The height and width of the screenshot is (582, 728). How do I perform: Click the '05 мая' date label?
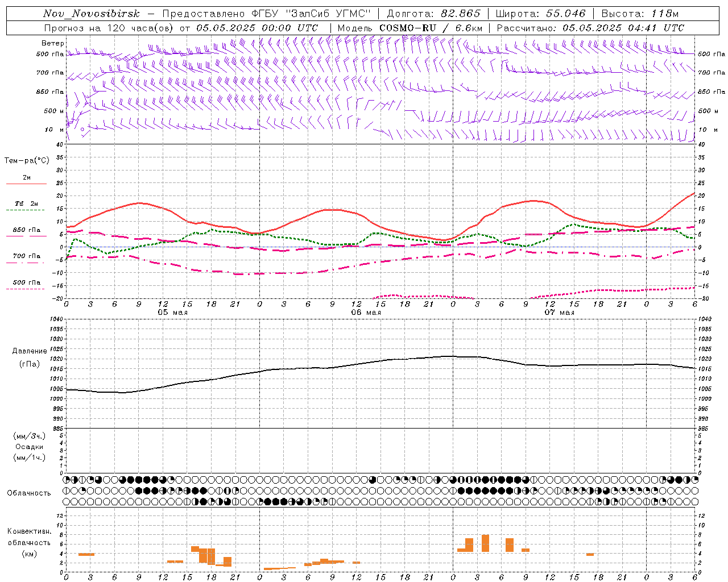point(172,313)
